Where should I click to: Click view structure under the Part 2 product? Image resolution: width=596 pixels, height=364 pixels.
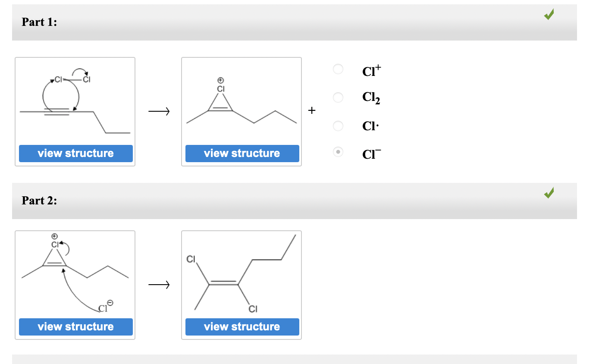coord(242,326)
